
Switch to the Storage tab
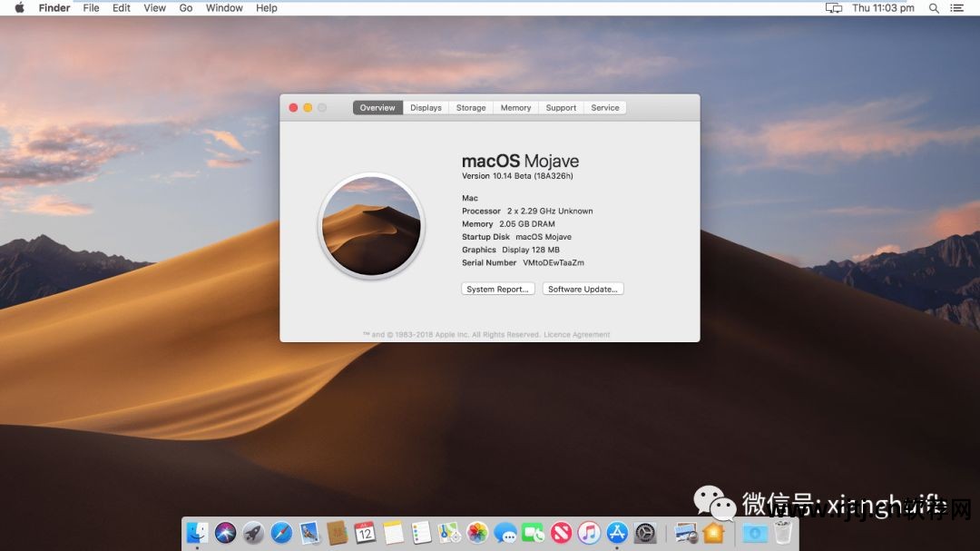471,107
